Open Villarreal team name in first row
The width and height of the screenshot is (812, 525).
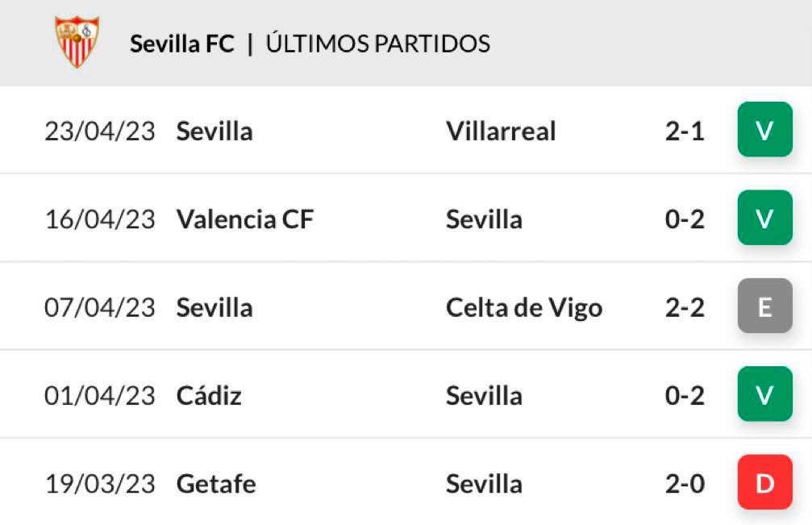501,131
